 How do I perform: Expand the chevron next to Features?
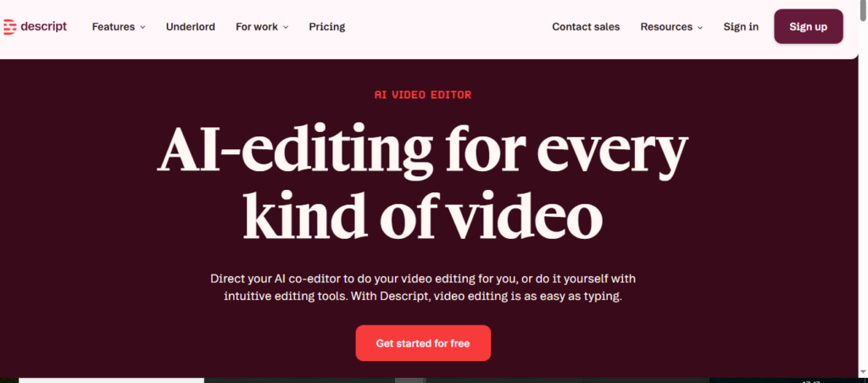(x=142, y=27)
